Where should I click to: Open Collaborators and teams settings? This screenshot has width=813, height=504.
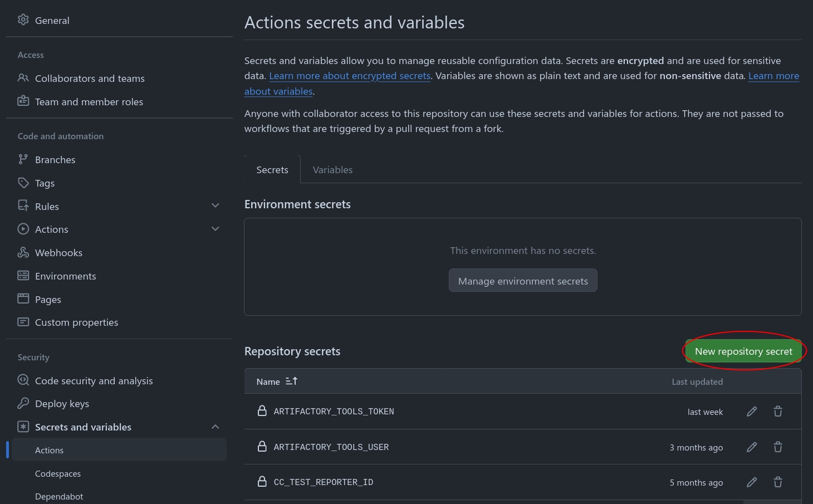[x=90, y=79]
